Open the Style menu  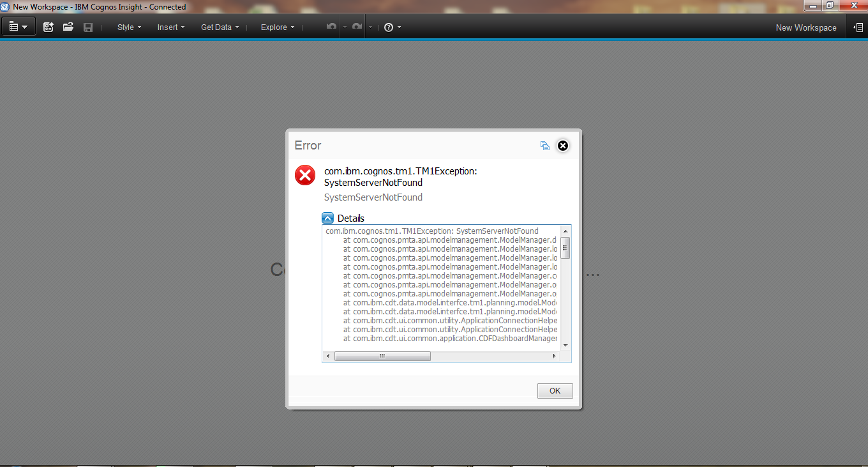(x=129, y=27)
